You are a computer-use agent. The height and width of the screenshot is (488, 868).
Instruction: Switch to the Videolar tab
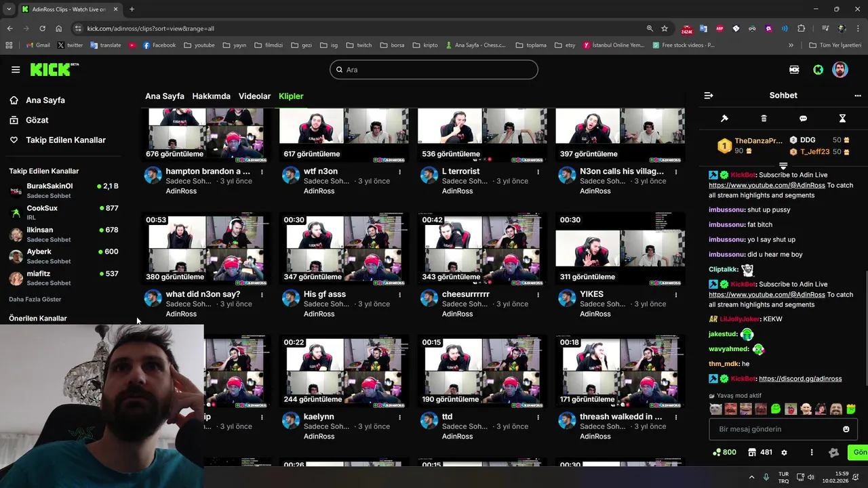click(x=254, y=96)
